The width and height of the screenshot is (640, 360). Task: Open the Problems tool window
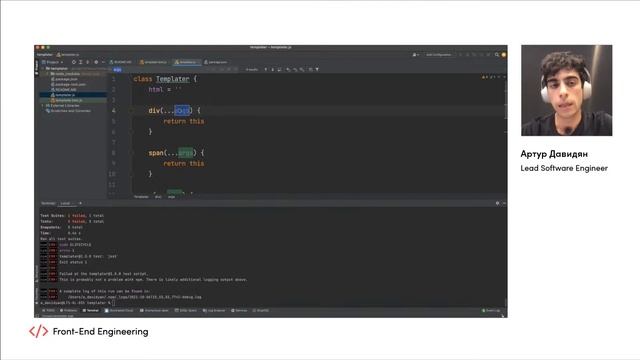point(69,311)
